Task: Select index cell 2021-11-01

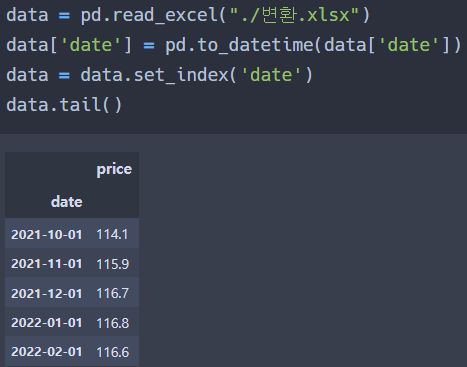Action: [47, 264]
